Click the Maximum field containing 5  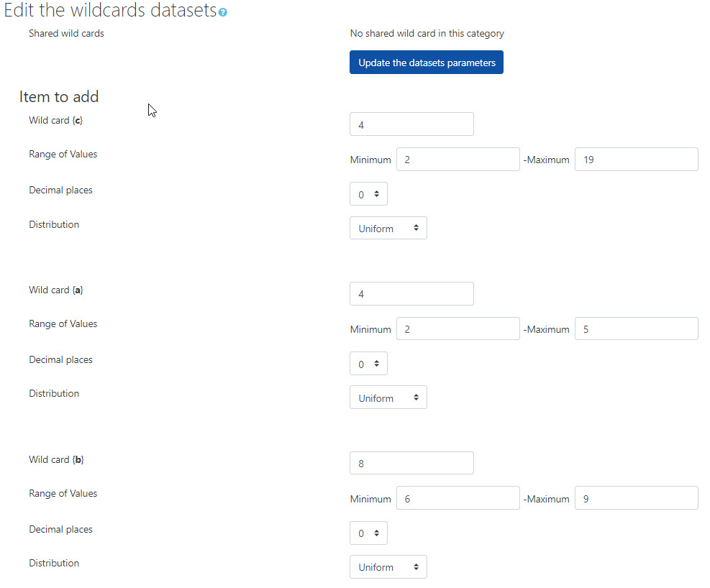coord(636,329)
